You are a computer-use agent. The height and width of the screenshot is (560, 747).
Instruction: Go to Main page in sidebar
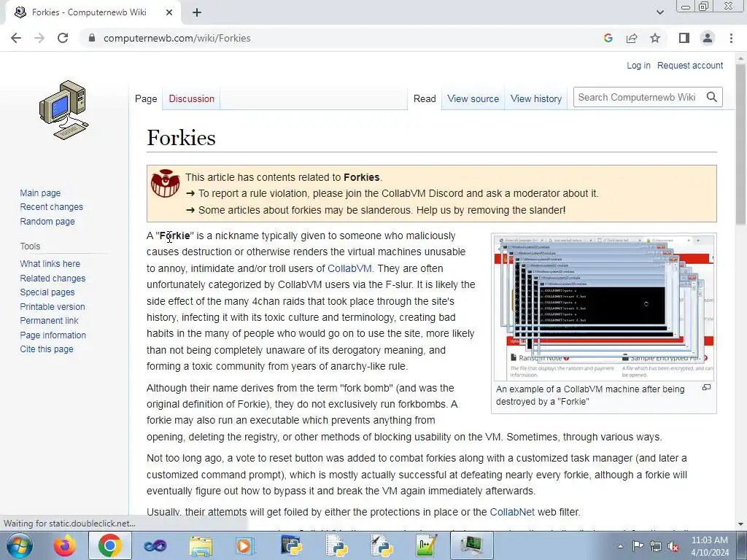(40, 192)
